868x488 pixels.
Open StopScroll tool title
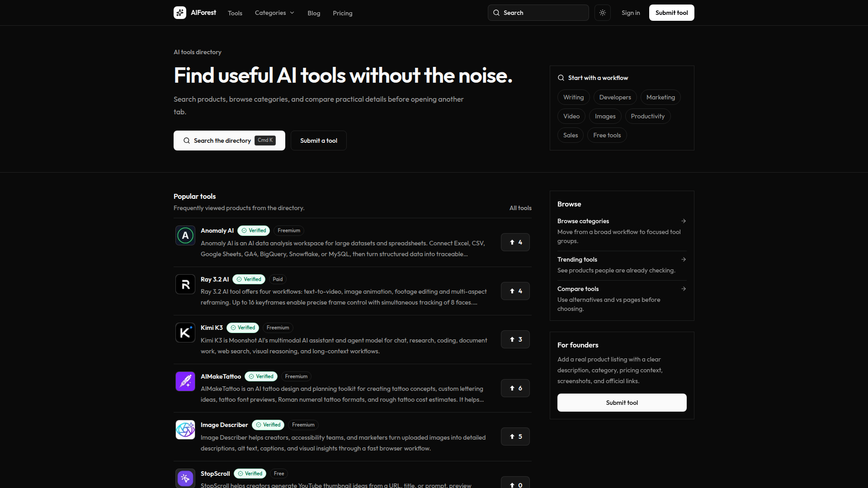pyautogui.click(x=215, y=474)
